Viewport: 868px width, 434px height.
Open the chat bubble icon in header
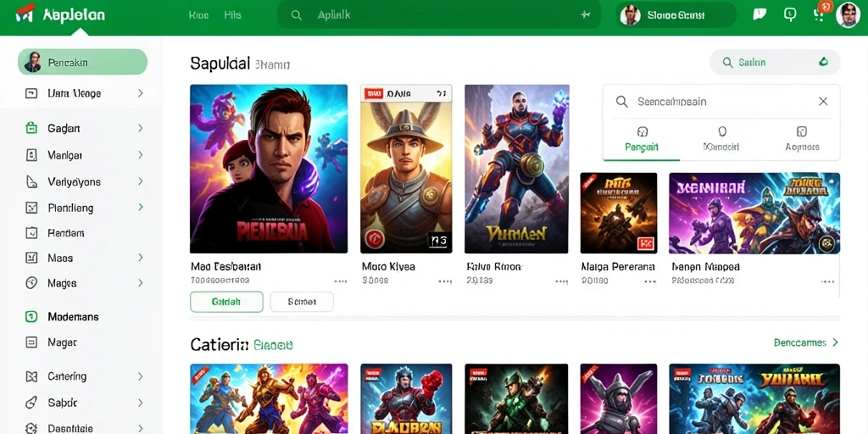(759, 14)
